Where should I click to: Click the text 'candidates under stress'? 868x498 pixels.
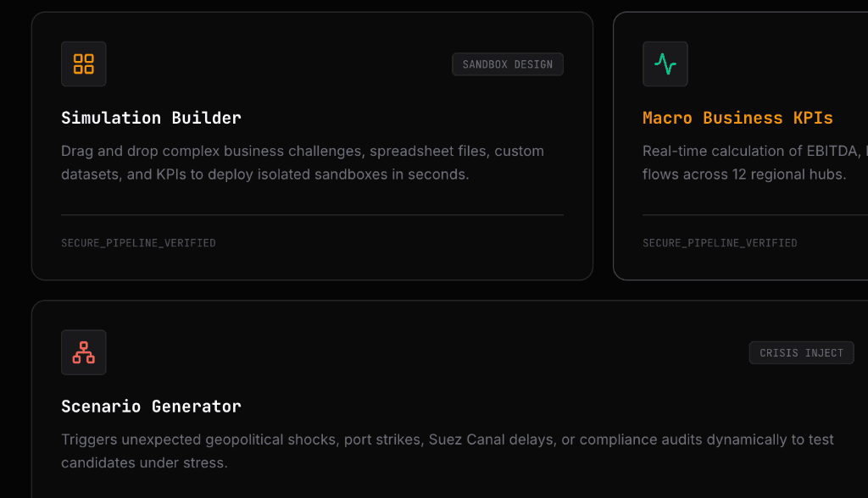click(142, 463)
